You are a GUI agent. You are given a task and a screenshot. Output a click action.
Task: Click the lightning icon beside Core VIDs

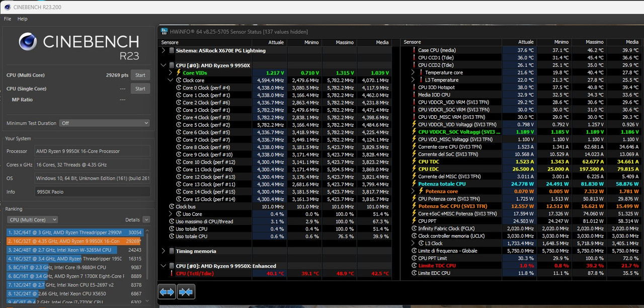click(178, 73)
